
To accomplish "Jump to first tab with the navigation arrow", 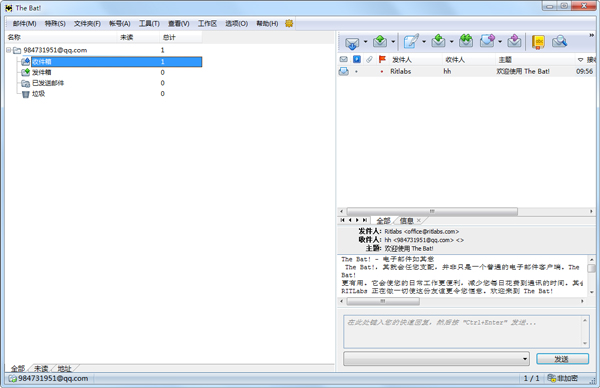I will 342,220.
